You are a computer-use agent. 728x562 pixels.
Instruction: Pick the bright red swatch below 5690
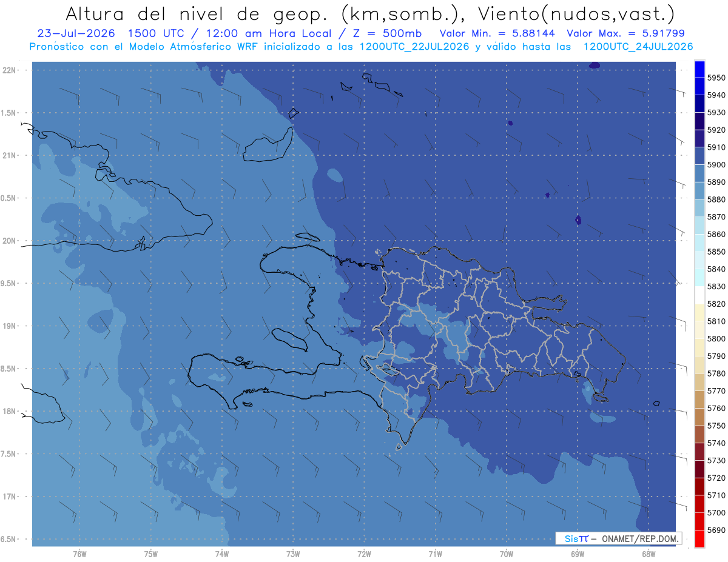[699, 538]
